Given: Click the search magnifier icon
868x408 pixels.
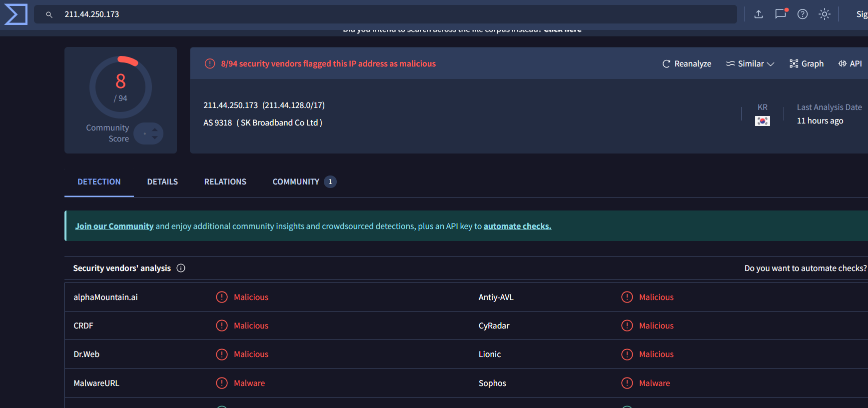Looking at the screenshot, I should tap(49, 14).
